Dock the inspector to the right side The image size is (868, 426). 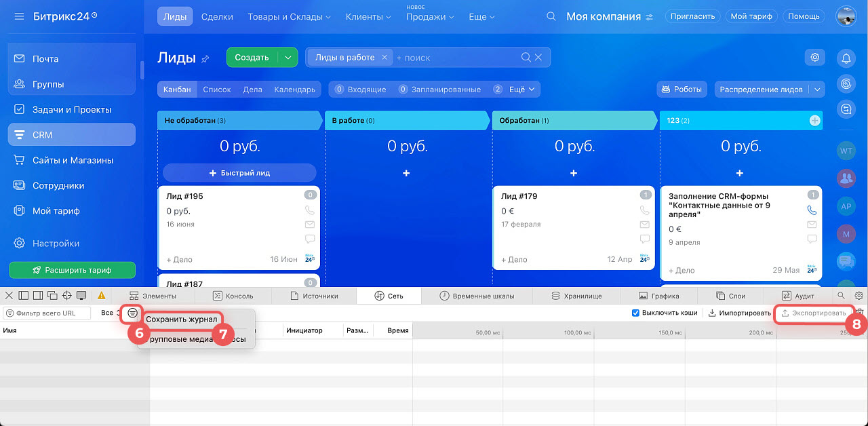pos(37,296)
